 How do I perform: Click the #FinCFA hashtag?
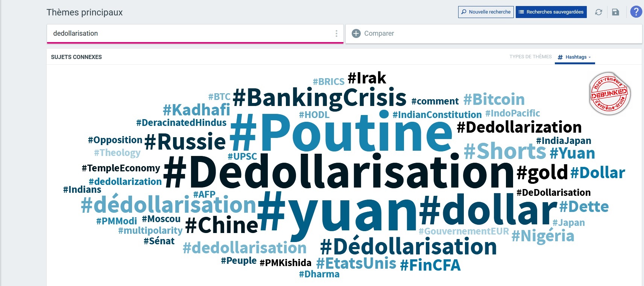pyautogui.click(x=430, y=265)
